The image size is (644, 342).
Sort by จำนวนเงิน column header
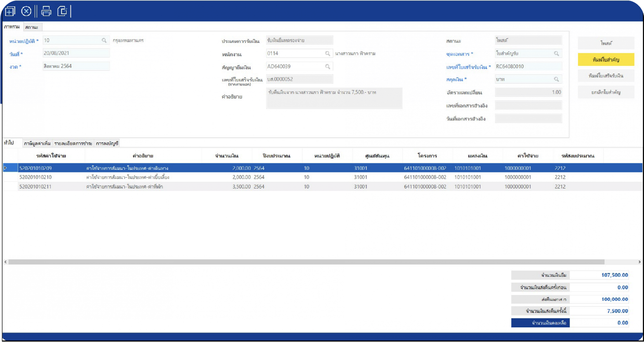pos(227,156)
